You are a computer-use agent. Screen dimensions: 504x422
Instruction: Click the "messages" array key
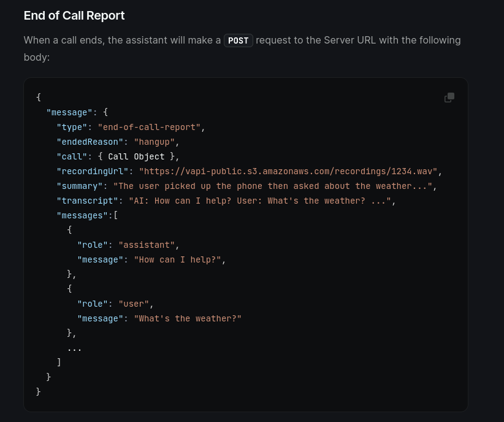coord(82,215)
